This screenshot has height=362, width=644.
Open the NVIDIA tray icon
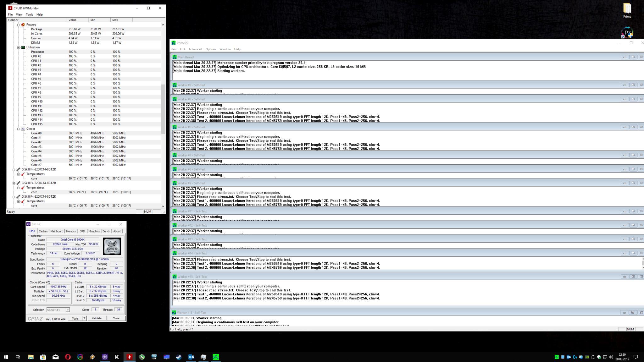tap(587, 357)
